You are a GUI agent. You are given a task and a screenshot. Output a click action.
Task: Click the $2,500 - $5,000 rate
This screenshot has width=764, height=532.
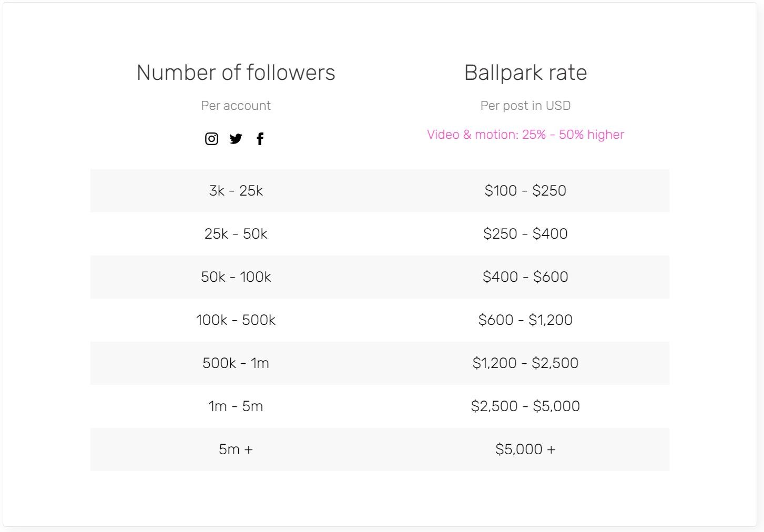click(525, 406)
